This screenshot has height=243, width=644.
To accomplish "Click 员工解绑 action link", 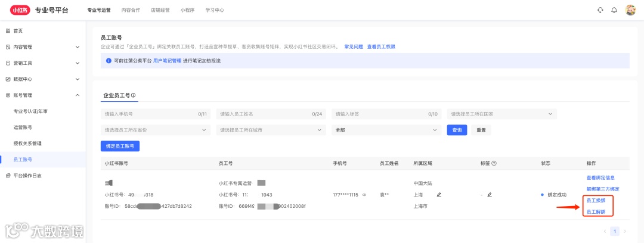I will [596, 212].
